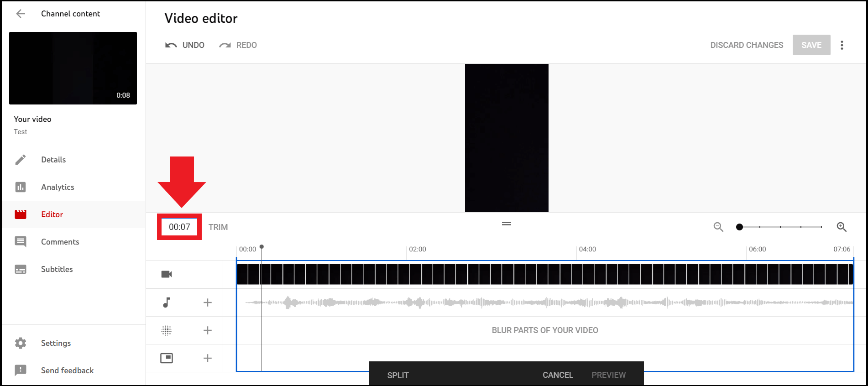Click the 07:06 end time label
The image size is (868, 386).
[842, 249]
